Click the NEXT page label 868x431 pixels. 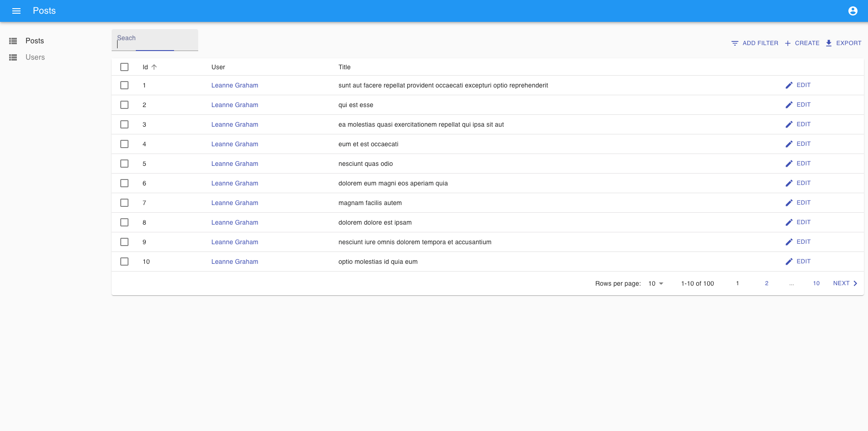coord(841,283)
